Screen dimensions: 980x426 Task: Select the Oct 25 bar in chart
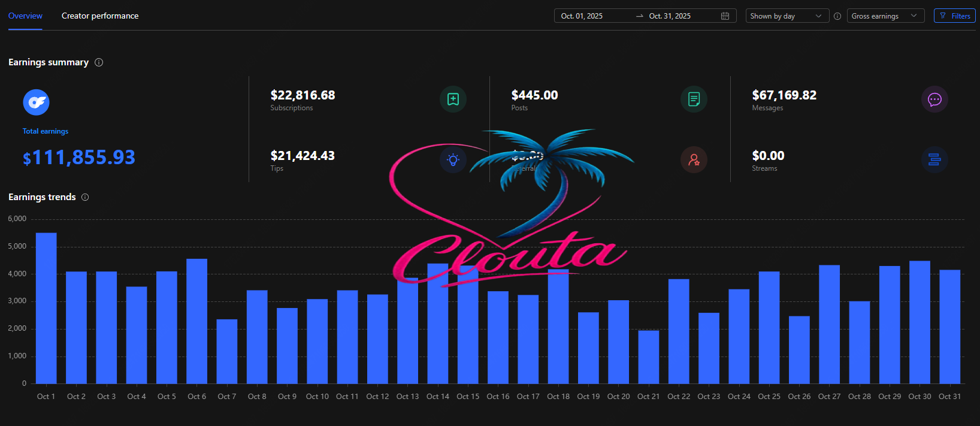click(769, 328)
